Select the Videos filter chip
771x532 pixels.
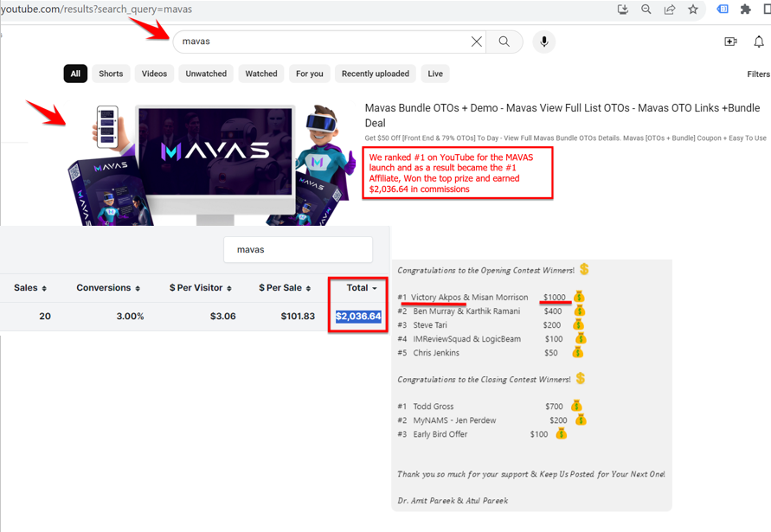coord(154,74)
